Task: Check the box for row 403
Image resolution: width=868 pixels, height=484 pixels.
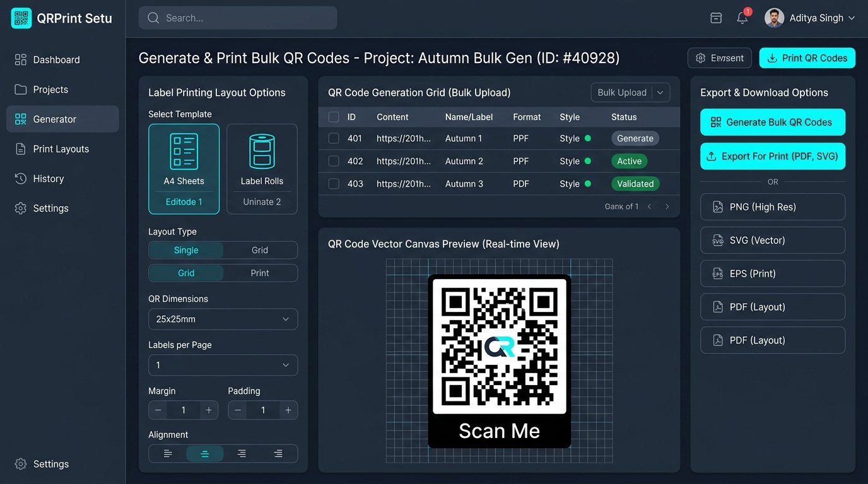Action: 334,183
